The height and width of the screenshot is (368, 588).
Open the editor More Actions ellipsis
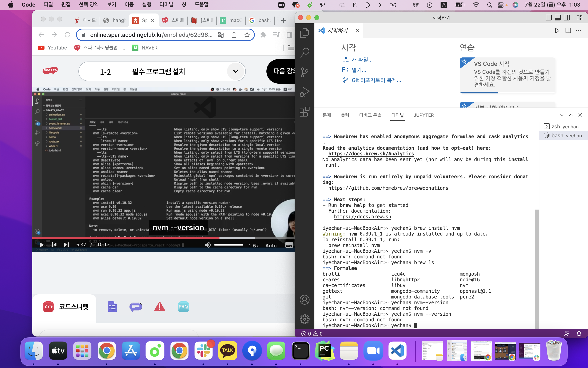(579, 30)
